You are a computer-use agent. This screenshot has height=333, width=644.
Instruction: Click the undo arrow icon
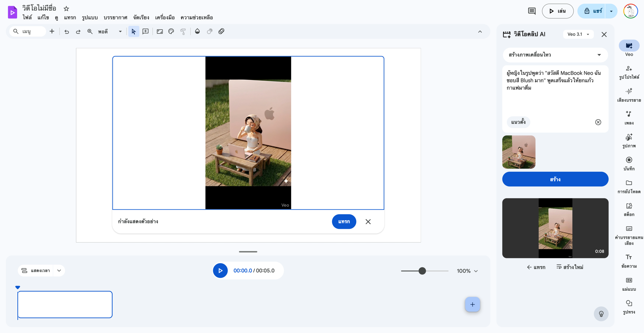67,31
